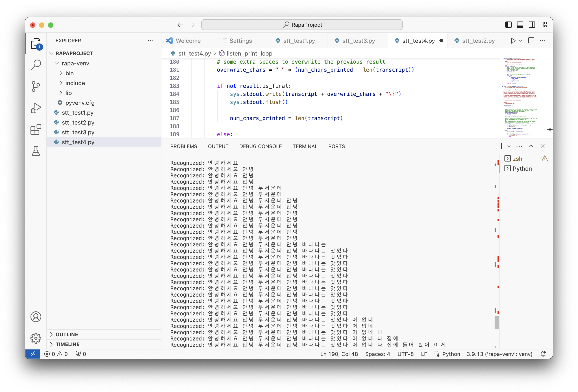
Task: Open Run and Debug view
Action: click(36, 108)
